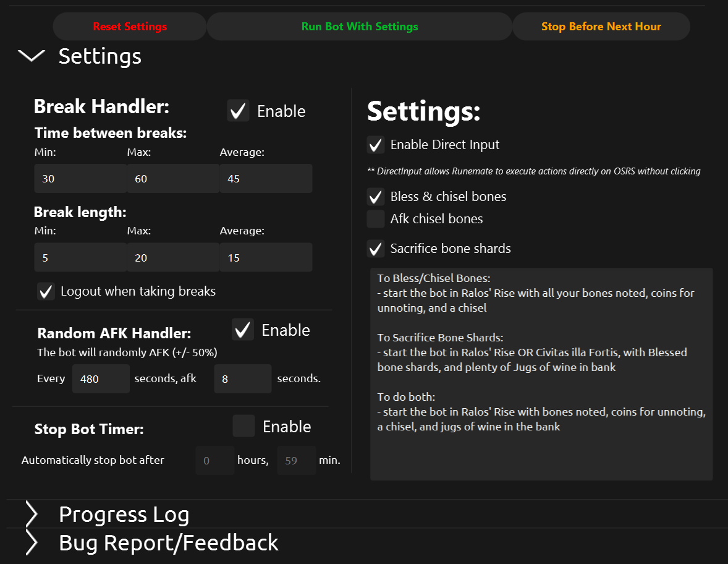This screenshot has height=564, width=728.
Task: Uncheck Bless & chisel bones
Action: (x=376, y=197)
